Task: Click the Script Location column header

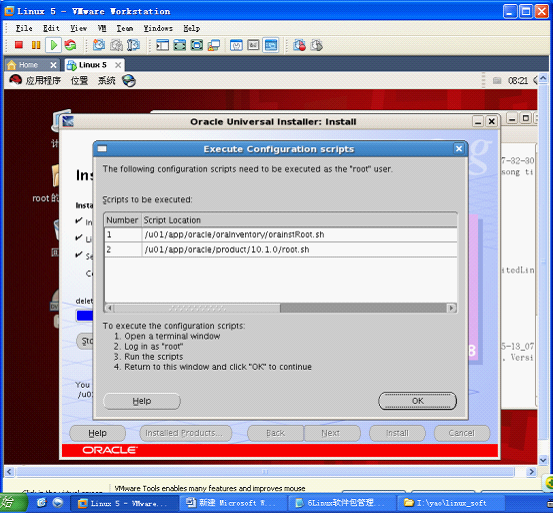Action: click(299, 220)
